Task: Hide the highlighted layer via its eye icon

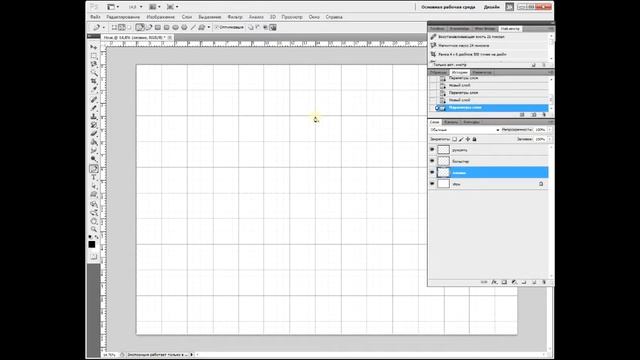Action: coord(432,172)
